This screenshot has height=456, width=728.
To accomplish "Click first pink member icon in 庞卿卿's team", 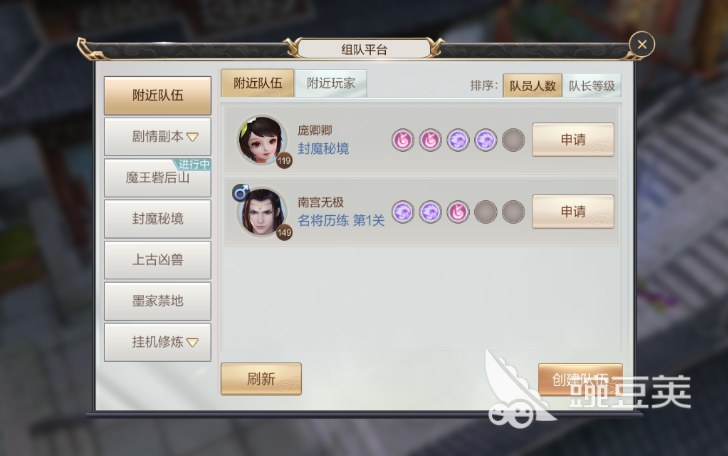I will (403, 140).
